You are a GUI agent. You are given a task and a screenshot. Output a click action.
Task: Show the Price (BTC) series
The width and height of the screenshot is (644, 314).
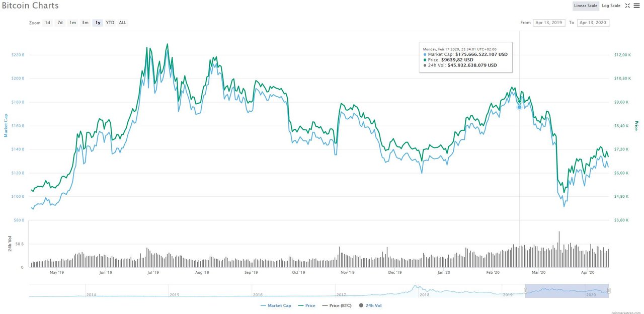tap(336, 305)
